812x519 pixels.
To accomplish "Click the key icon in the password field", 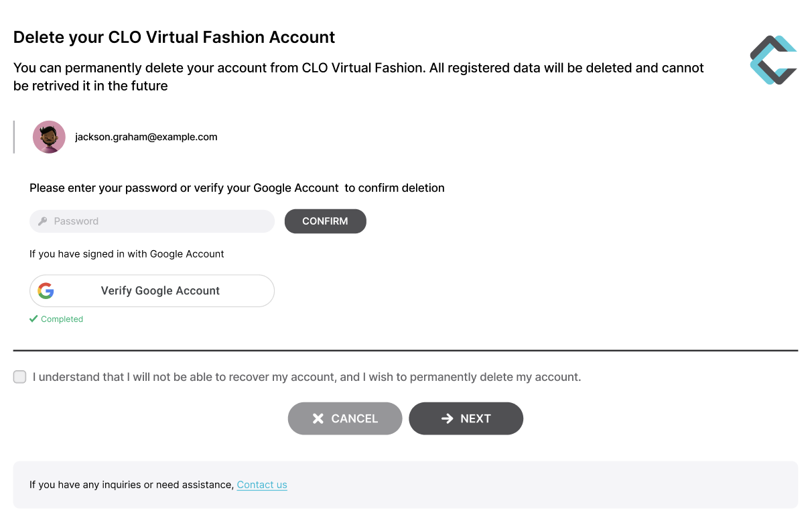I will click(x=43, y=221).
